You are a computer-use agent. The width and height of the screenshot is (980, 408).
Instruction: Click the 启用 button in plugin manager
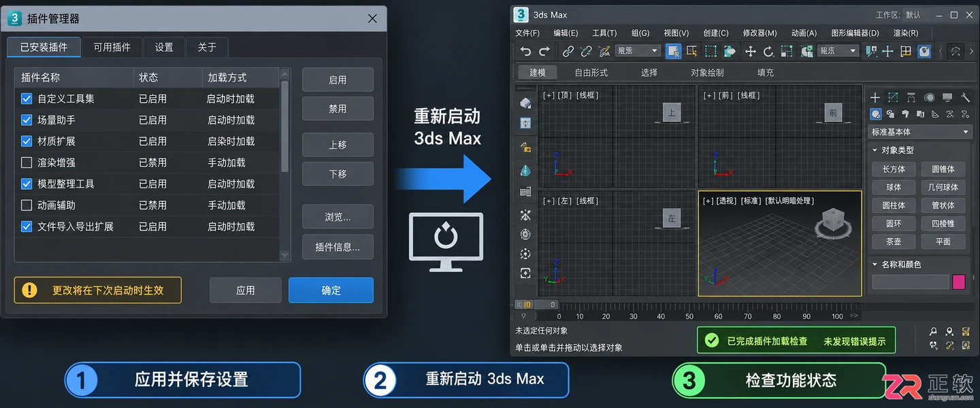[x=338, y=80]
